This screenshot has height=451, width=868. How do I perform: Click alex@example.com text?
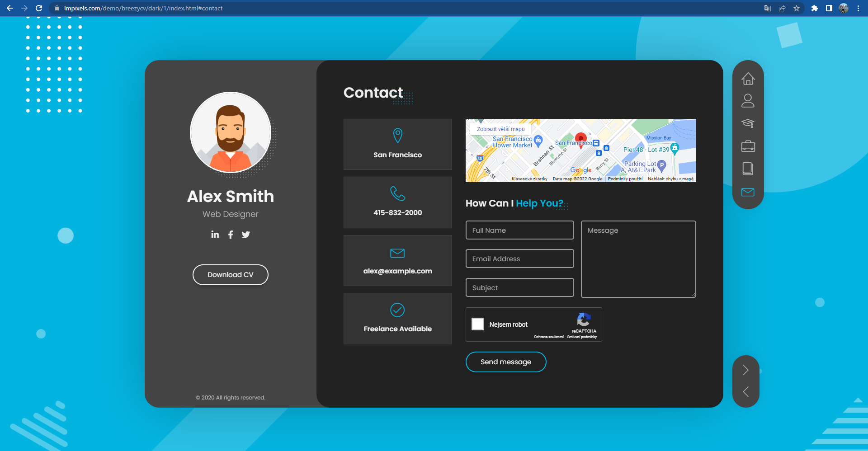point(398,271)
